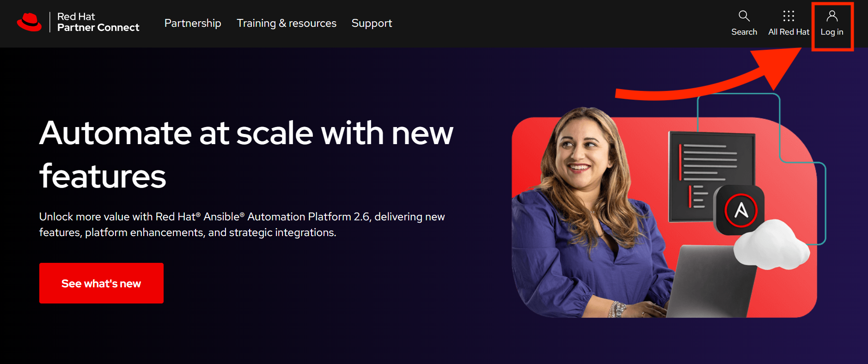868x364 pixels.
Task: Expand the Training & resources menu
Action: coord(287,23)
